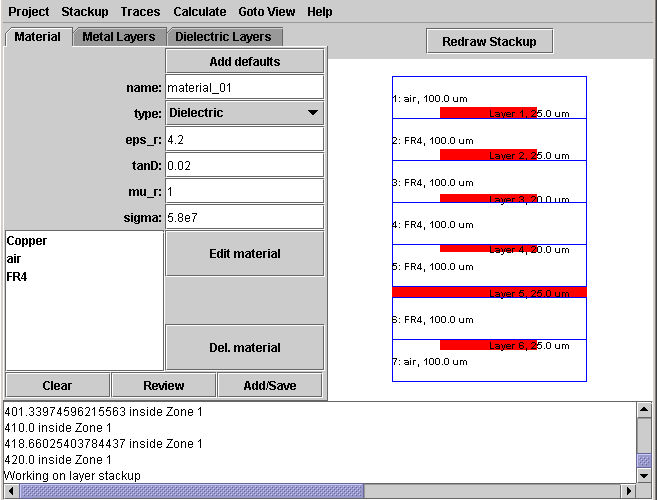Click the horizontal scrollbar right arrow
657x500 pixels.
(x=628, y=491)
